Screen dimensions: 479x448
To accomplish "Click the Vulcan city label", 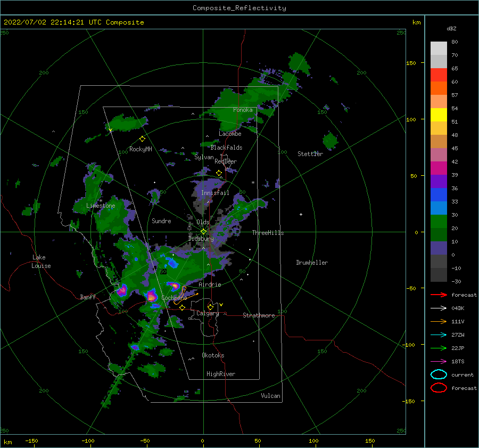I will pyautogui.click(x=270, y=396).
